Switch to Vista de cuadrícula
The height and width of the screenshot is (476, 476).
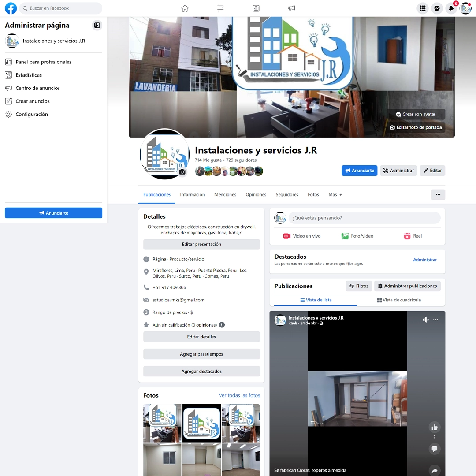[x=399, y=300]
